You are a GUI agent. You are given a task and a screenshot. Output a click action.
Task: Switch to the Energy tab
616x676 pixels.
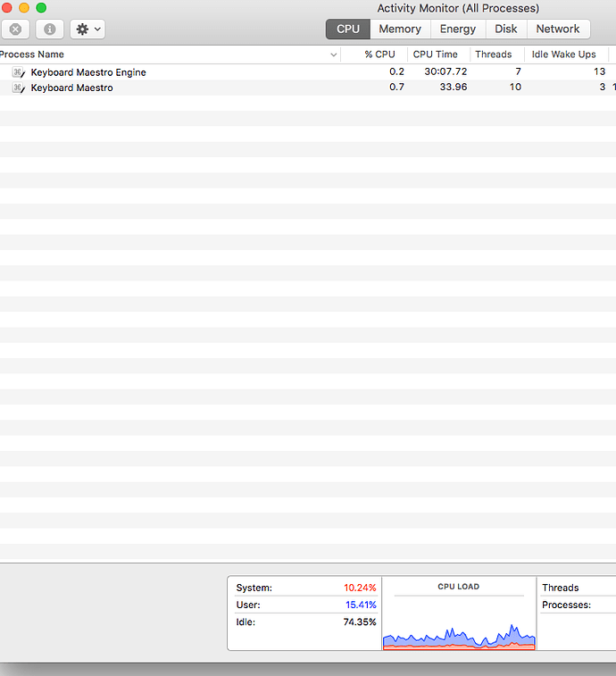(x=458, y=29)
